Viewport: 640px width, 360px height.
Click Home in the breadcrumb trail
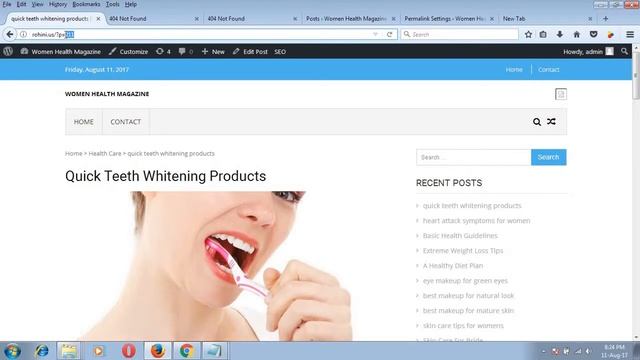(x=73, y=153)
